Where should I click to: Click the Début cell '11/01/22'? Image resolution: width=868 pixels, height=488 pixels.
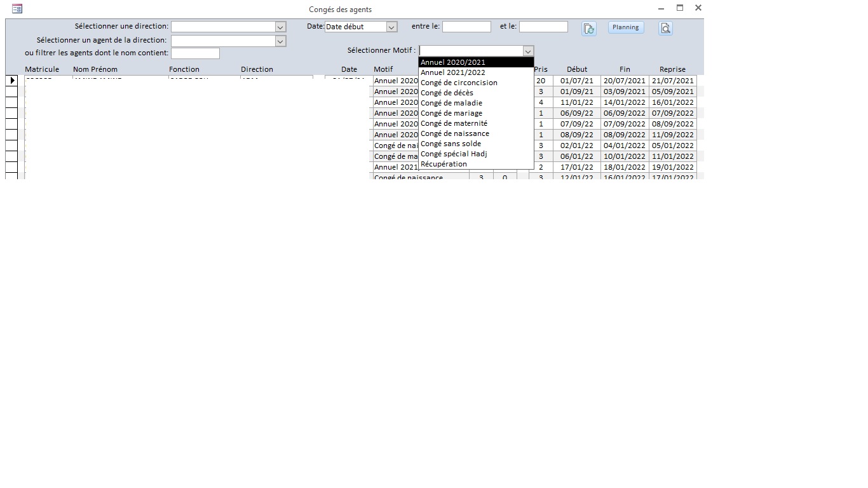click(x=577, y=102)
